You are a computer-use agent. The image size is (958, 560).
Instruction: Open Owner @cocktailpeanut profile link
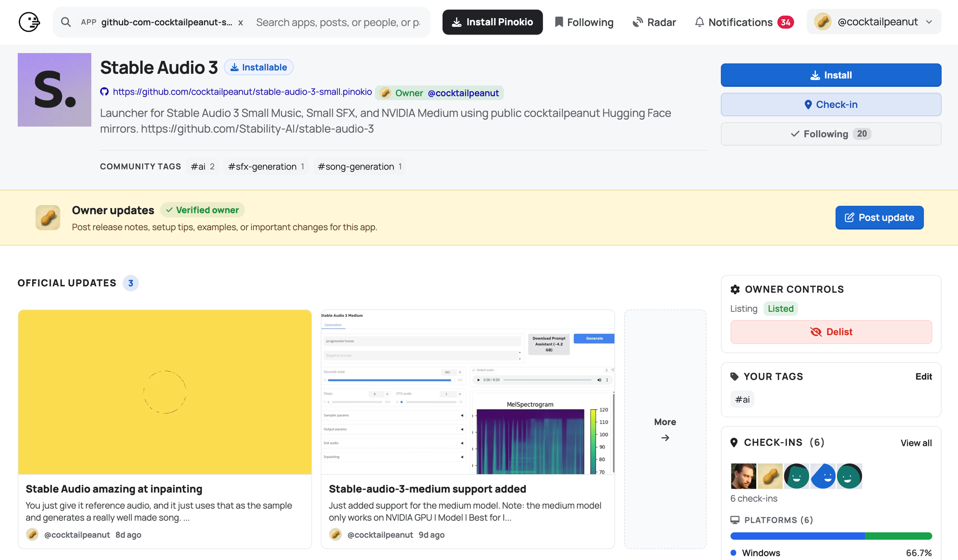pos(440,93)
